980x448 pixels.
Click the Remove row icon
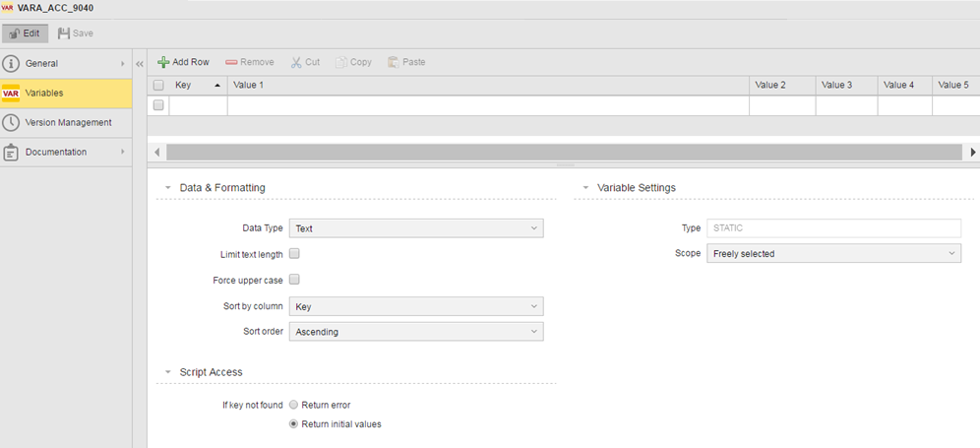pyautogui.click(x=231, y=62)
